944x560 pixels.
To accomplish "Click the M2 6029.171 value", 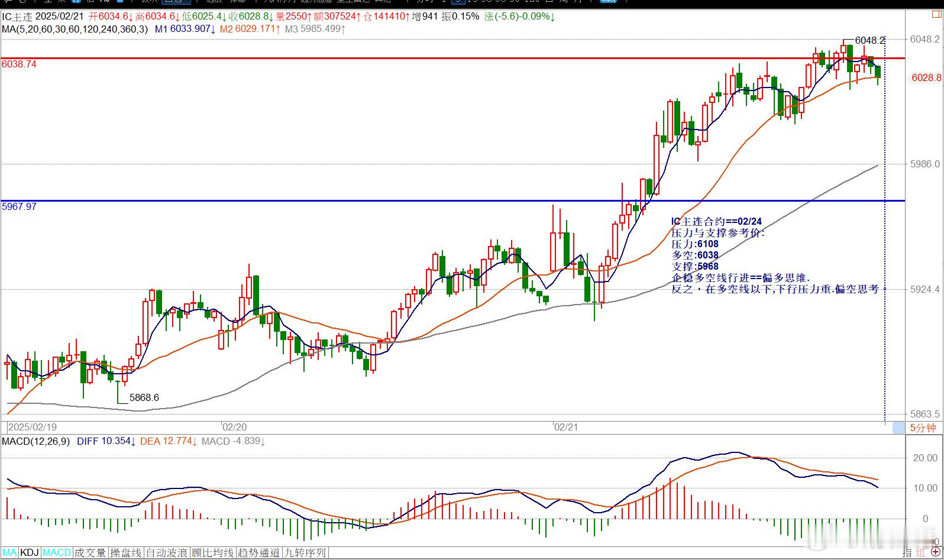I will (x=250, y=28).
